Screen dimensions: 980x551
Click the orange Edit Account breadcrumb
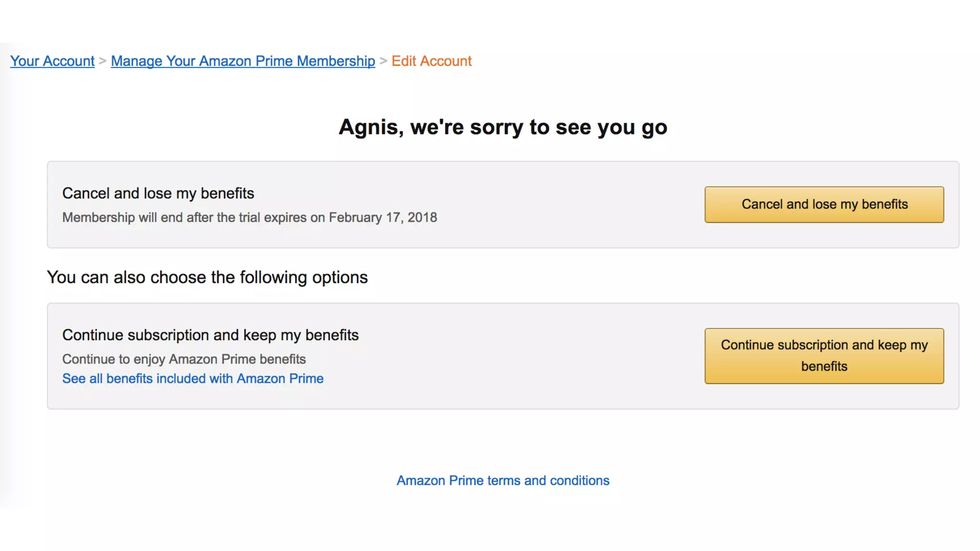[431, 61]
